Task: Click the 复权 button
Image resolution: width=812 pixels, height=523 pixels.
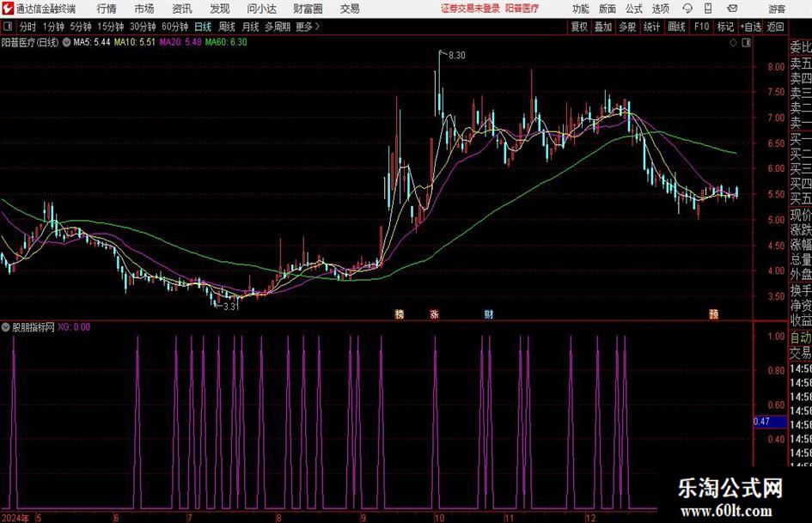Action: [579, 27]
